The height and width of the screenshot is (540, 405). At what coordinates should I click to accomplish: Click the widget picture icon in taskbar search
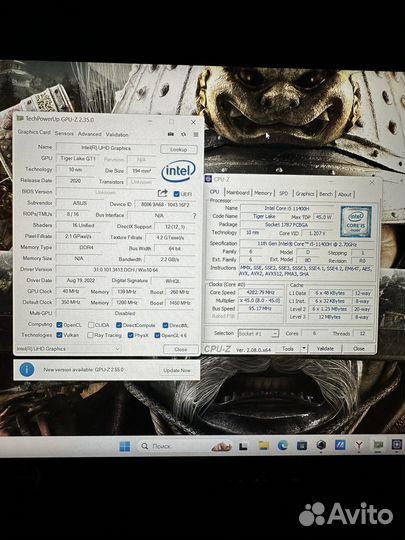click(221, 447)
